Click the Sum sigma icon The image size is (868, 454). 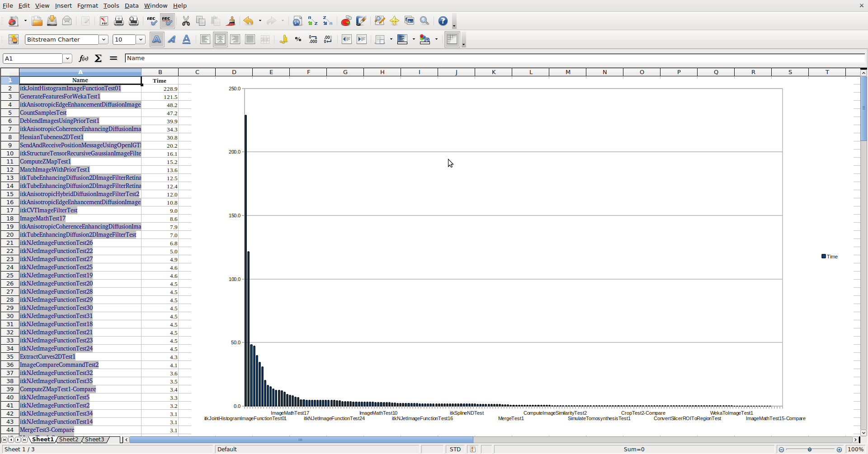point(98,58)
